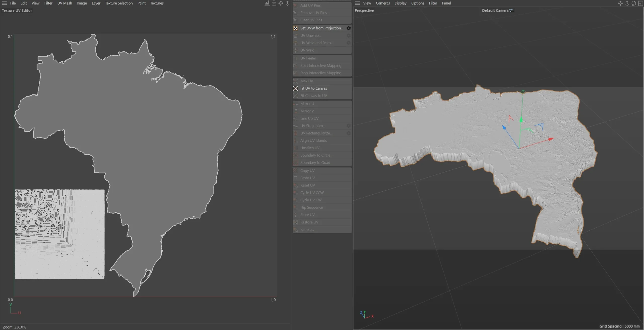Image resolution: width=644 pixels, height=330 pixels.
Task: Open the Set UVW from Projection options gear
Action: tap(348, 28)
